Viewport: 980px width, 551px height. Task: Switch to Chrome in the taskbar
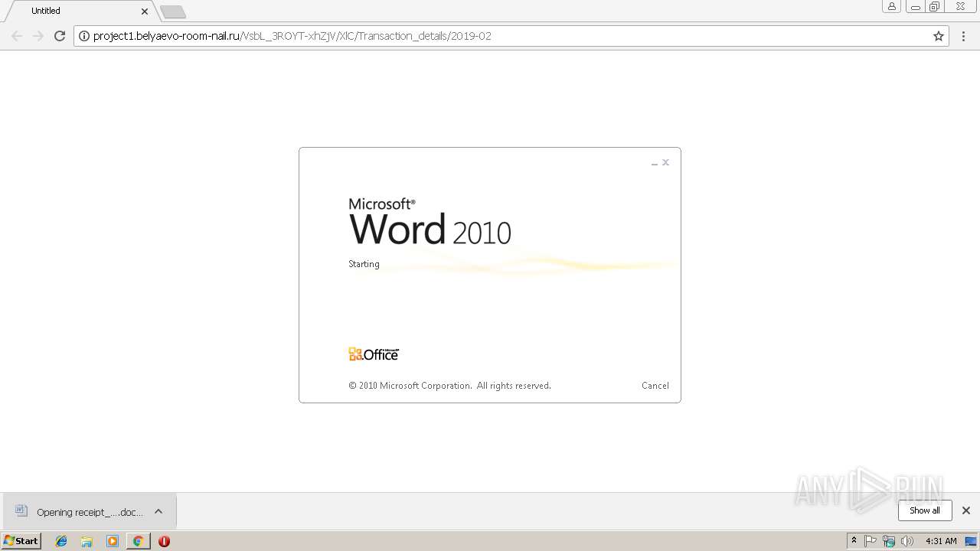pos(138,541)
